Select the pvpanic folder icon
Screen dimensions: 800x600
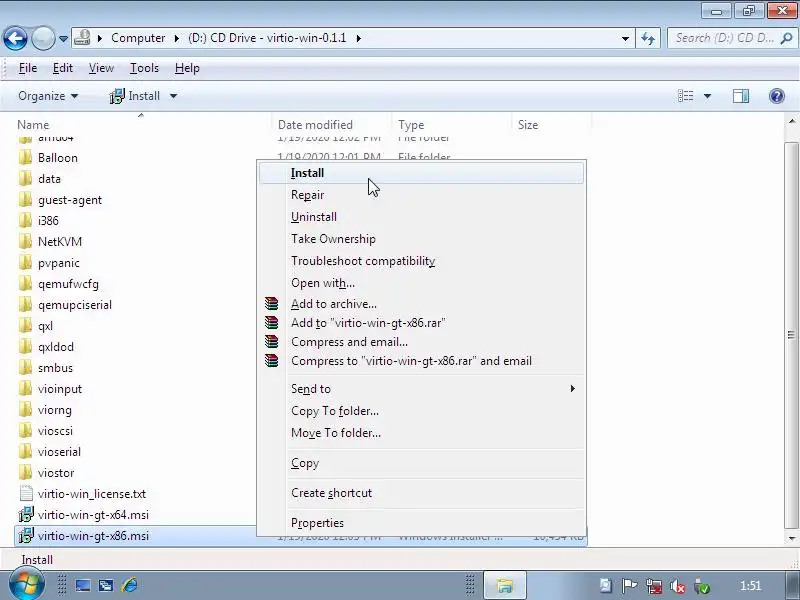[x=26, y=263]
